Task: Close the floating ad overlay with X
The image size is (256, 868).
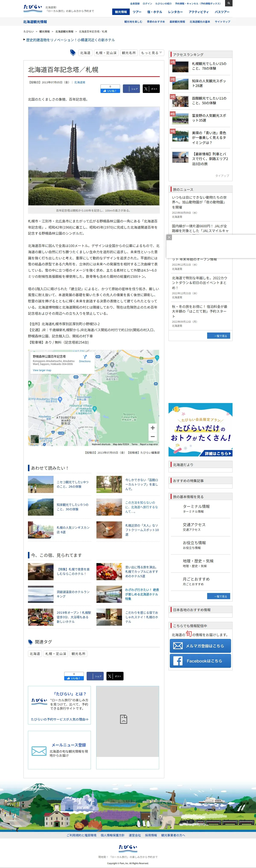Action: [169, 238]
